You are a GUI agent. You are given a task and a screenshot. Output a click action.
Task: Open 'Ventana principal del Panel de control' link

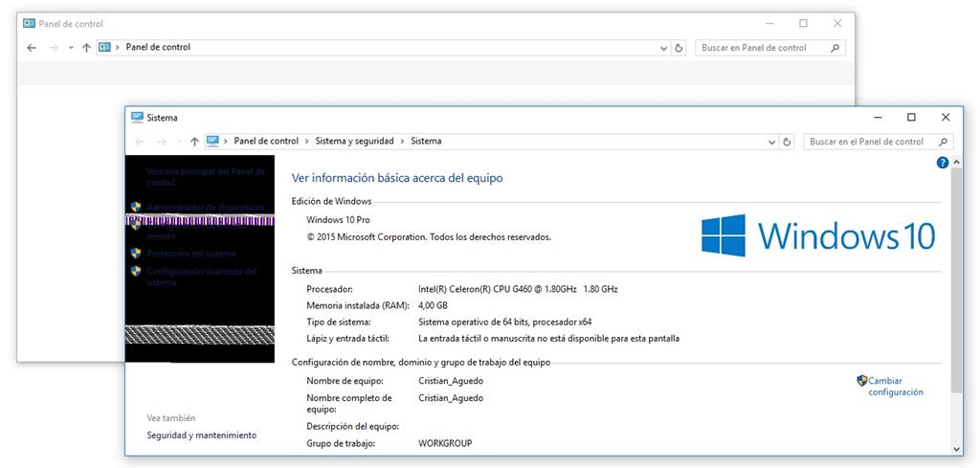click(206, 177)
